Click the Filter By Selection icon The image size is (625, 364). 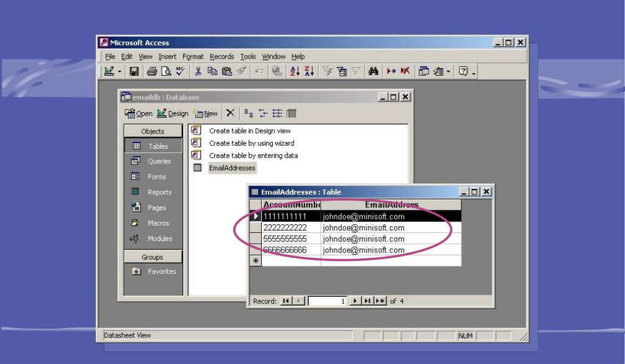coord(327,71)
